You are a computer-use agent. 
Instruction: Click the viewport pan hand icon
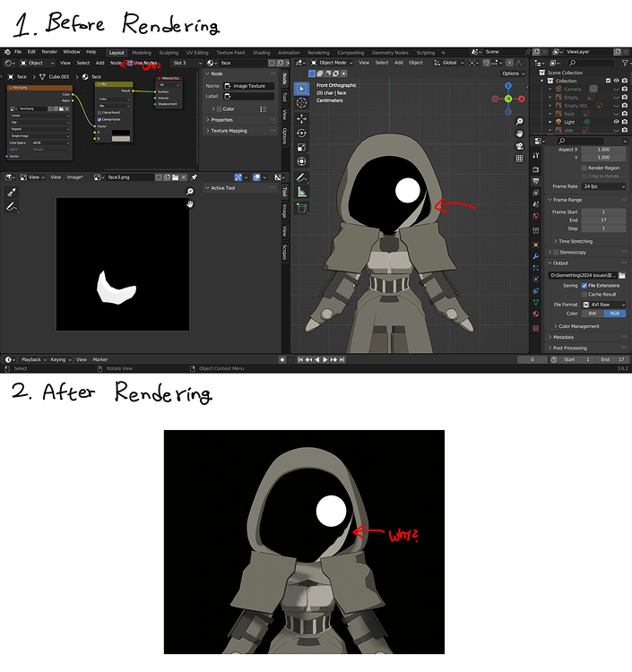519,134
